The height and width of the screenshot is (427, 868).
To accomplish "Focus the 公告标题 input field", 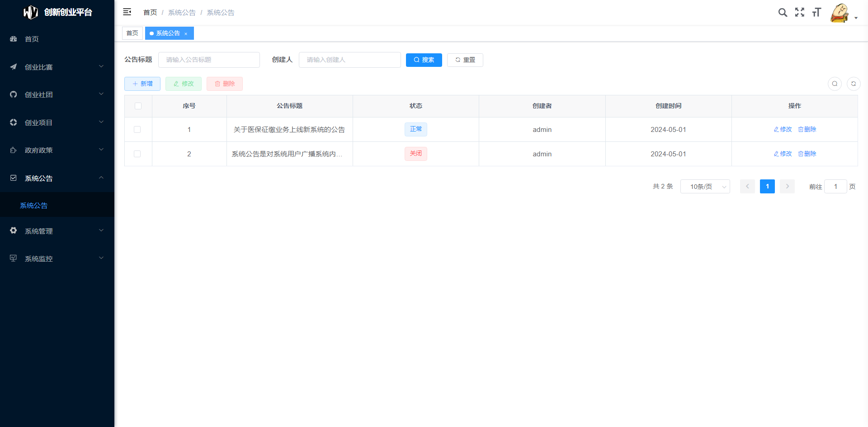I will (209, 60).
